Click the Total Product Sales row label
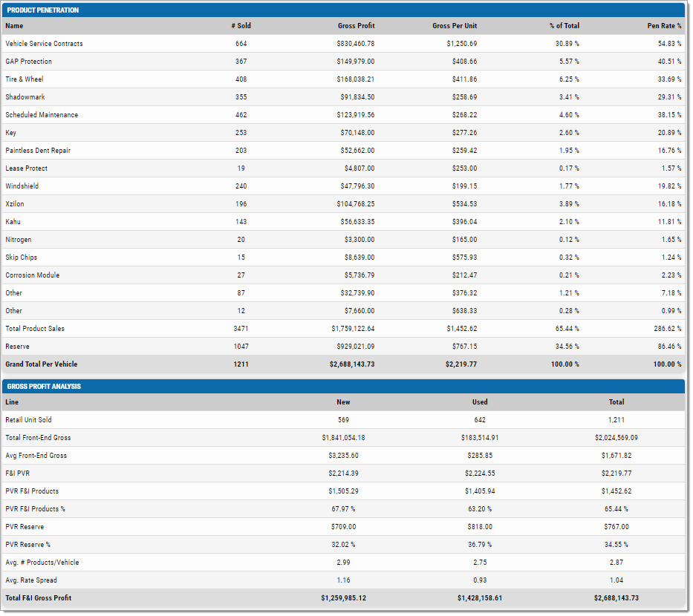 coord(35,329)
